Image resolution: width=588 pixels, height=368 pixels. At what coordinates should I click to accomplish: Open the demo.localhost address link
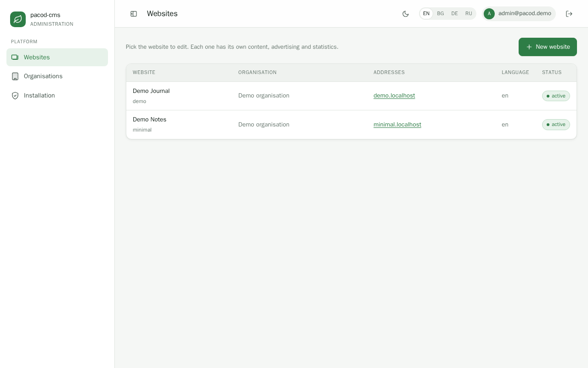point(394,96)
